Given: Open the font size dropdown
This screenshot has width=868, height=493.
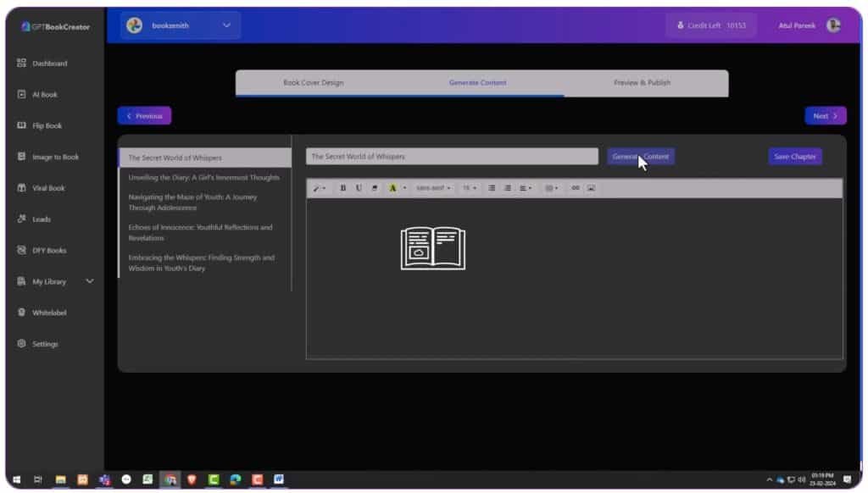Looking at the screenshot, I should pyautogui.click(x=469, y=188).
